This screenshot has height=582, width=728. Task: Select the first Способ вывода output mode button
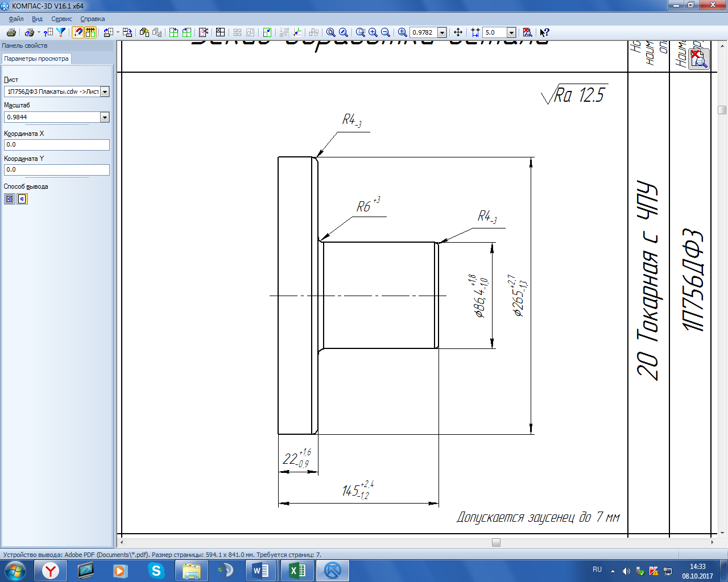click(x=10, y=199)
